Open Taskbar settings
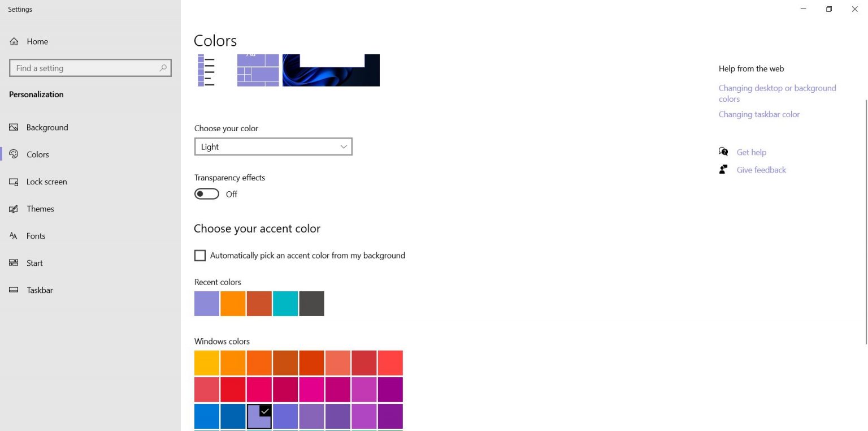The height and width of the screenshot is (431, 868). click(40, 290)
